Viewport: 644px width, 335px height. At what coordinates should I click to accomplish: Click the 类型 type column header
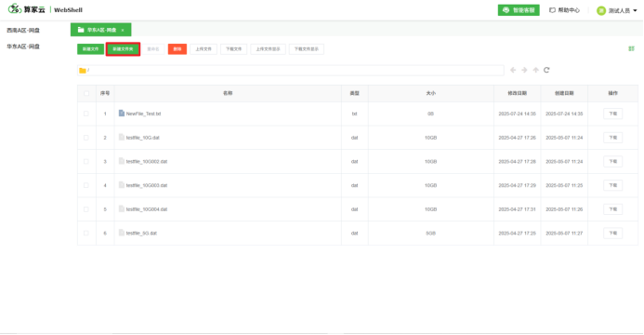tap(354, 93)
